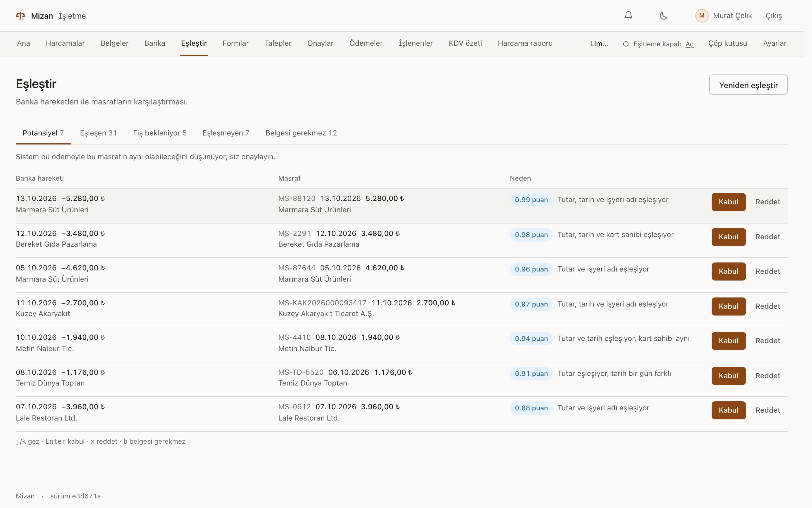Click expense ID MS-KAK2026000093417

point(322,303)
